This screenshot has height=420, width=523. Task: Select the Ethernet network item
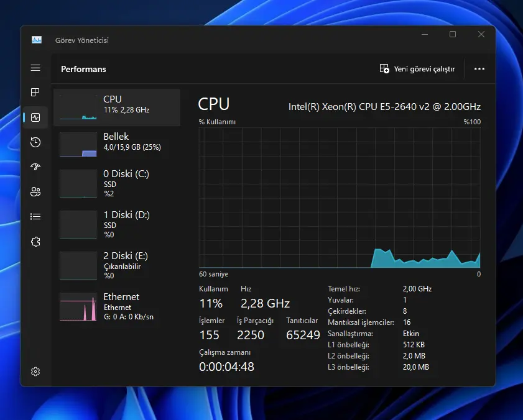point(117,306)
